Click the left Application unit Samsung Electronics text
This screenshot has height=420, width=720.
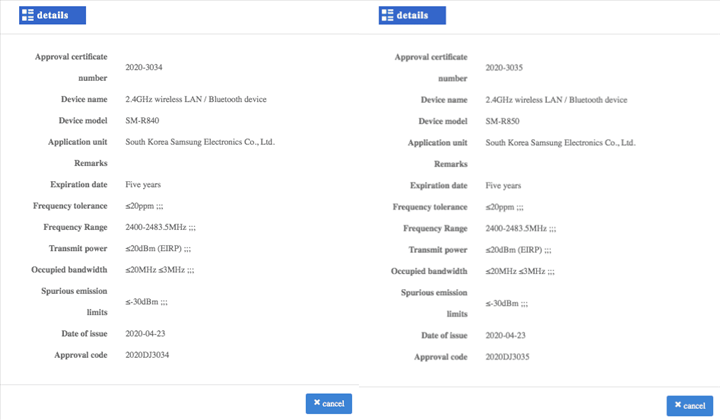point(200,142)
